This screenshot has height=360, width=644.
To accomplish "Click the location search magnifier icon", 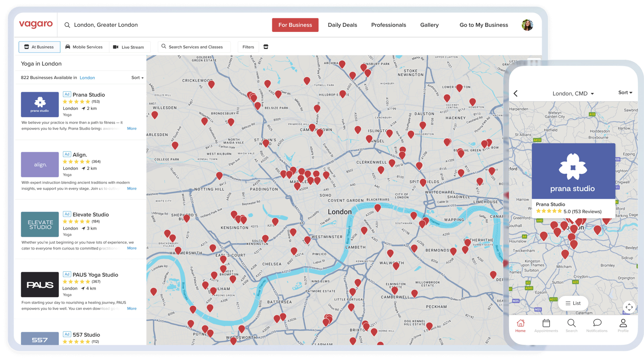I will coord(67,25).
